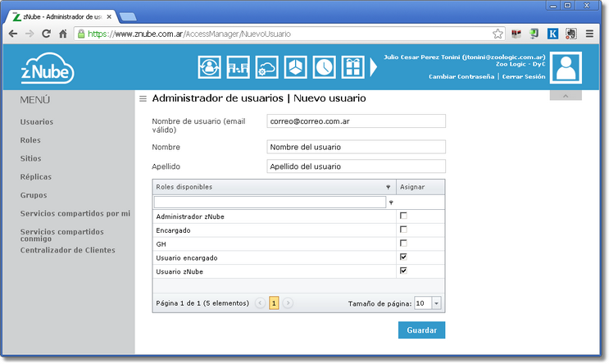This screenshot has width=609, height=364.
Task: Open the Tamaño de página dropdown
Action: [x=436, y=303]
